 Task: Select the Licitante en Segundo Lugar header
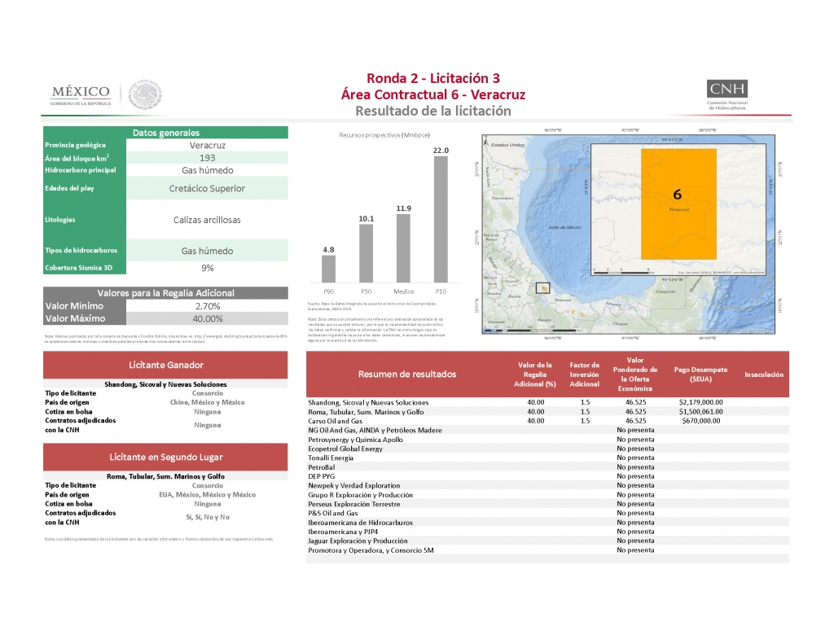pos(165,457)
